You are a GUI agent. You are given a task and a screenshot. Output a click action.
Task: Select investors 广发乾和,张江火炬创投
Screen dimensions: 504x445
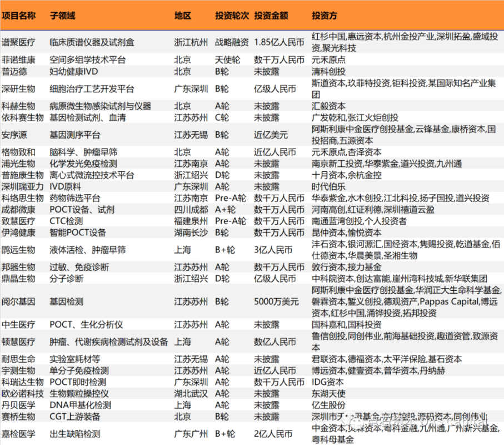coord(355,118)
